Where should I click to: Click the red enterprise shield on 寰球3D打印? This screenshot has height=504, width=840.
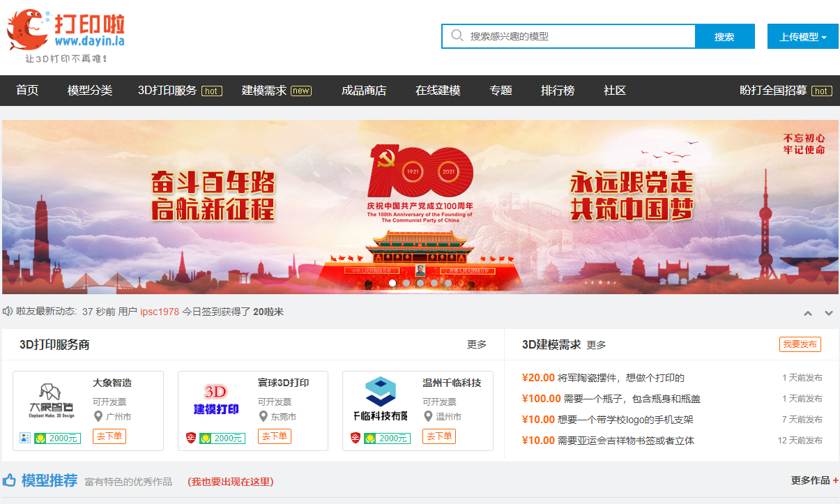click(x=190, y=438)
